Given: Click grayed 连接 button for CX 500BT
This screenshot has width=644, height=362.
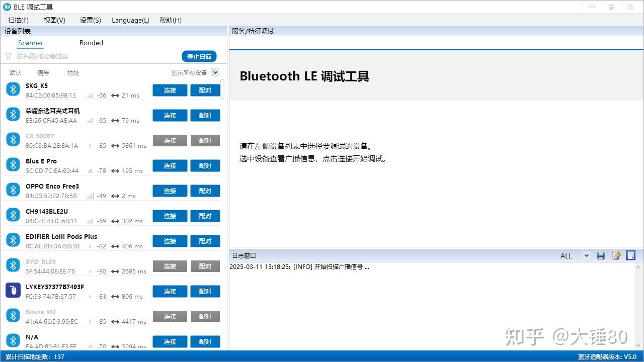Looking at the screenshot, I should coord(170,140).
